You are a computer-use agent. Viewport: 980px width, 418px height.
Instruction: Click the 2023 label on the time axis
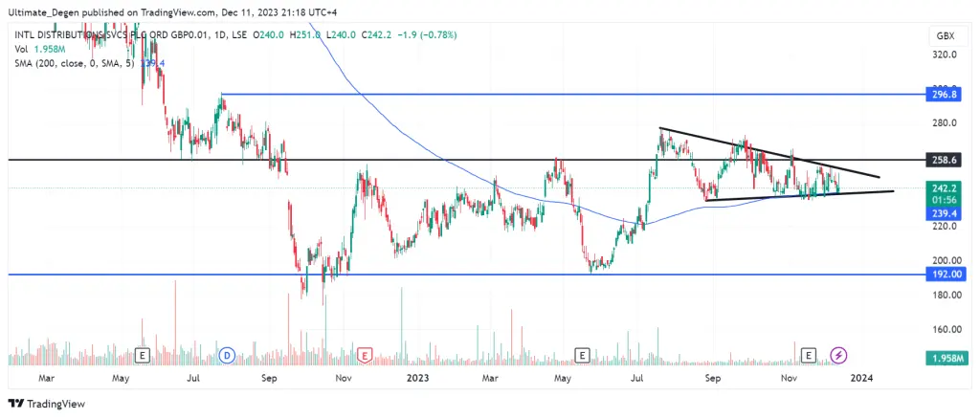419,378
